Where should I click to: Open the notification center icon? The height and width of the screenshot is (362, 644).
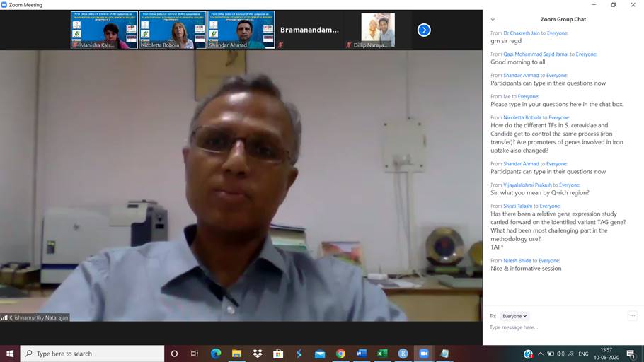point(631,354)
